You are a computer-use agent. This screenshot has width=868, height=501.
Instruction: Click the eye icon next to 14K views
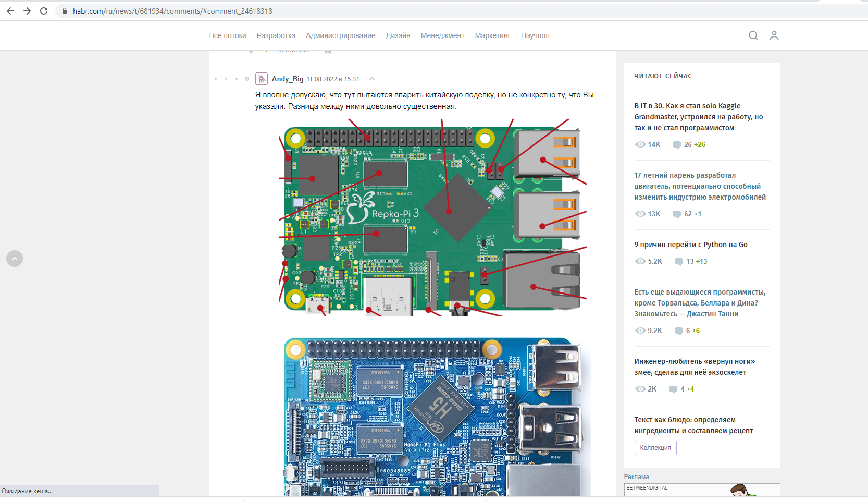click(640, 144)
